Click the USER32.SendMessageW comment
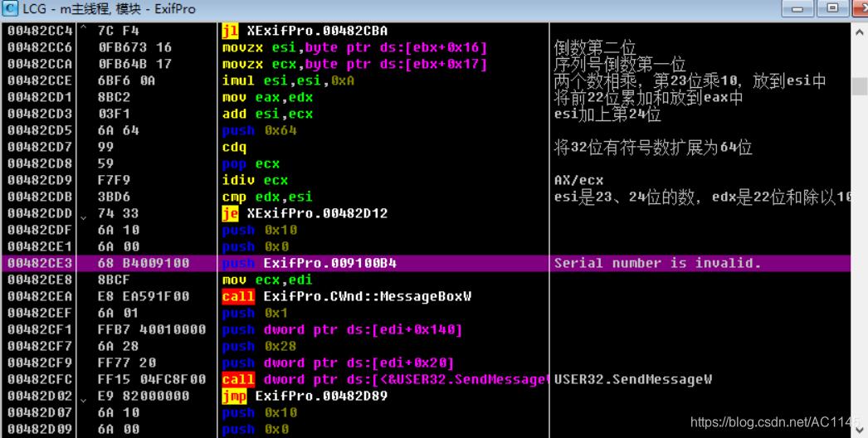The width and height of the screenshot is (868, 438). pos(632,379)
